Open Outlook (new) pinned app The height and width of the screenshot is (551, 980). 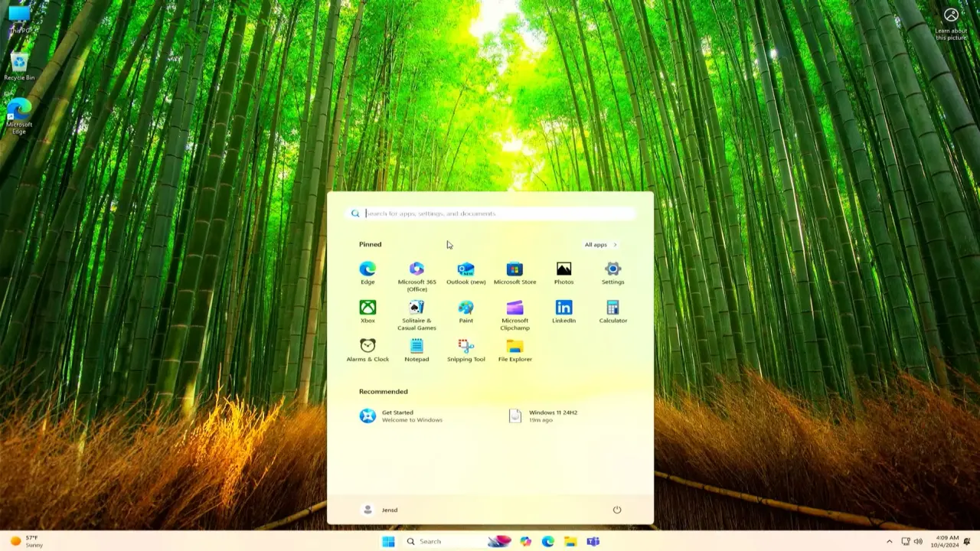[x=465, y=272]
